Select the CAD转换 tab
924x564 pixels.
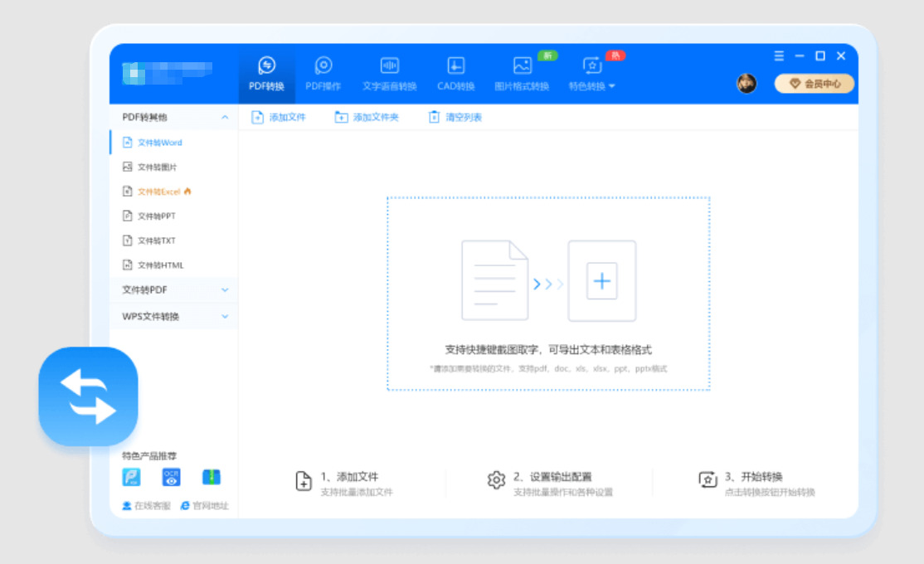(x=455, y=74)
